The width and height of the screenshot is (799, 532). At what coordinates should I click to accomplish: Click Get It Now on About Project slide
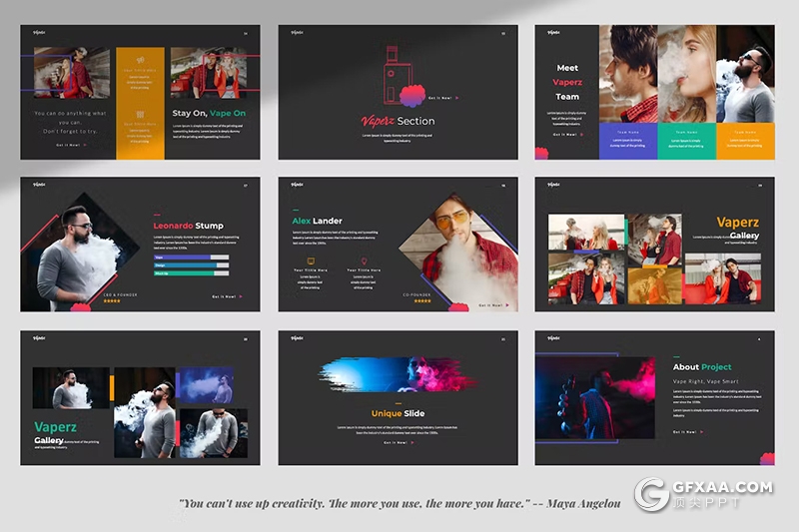pyautogui.click(x=687, y=431)
